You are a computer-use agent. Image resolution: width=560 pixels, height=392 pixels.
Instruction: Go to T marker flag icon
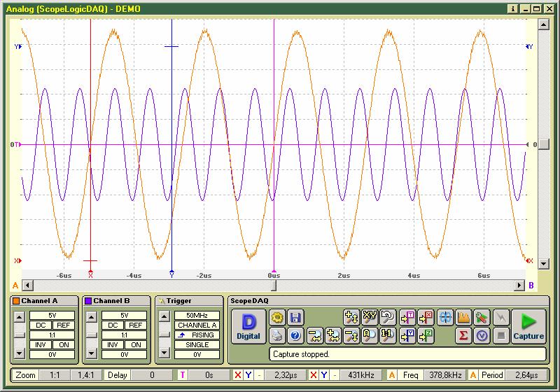(x=407, y=317)
